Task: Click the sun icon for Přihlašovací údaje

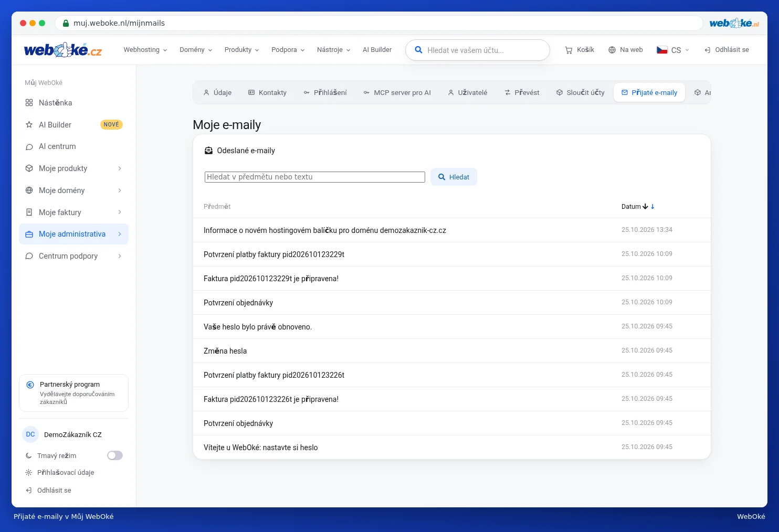Action: [29, 473]
